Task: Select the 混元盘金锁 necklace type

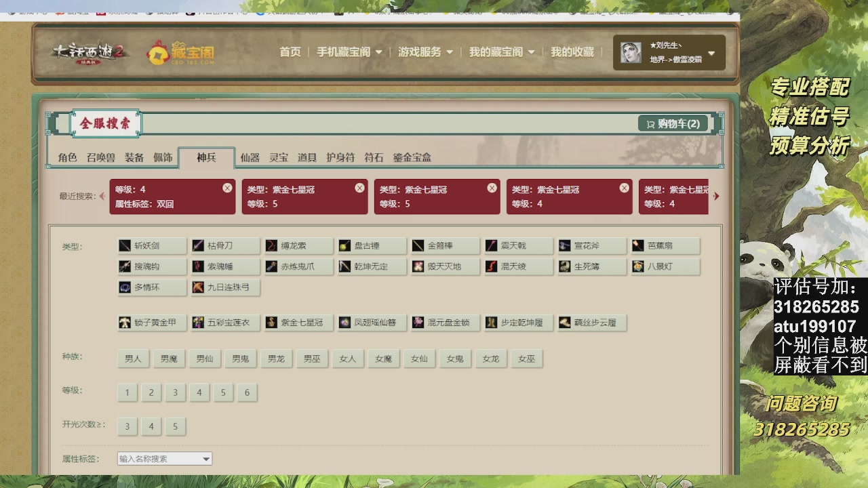Action: (x=445, y=323)
